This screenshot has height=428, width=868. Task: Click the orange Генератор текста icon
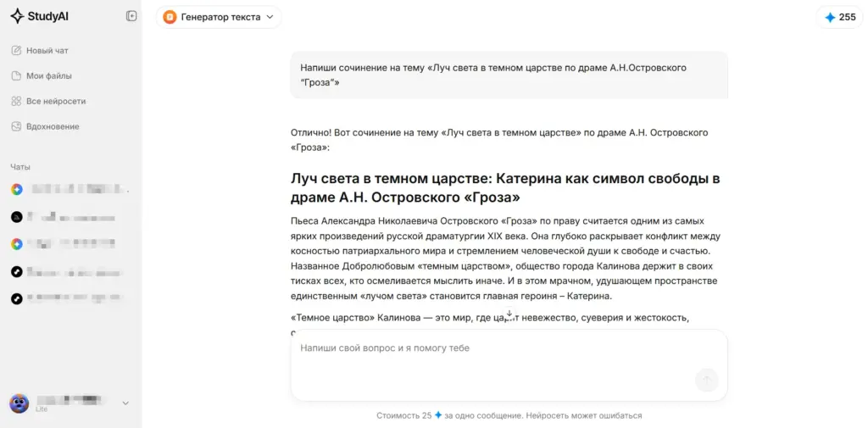170,17
